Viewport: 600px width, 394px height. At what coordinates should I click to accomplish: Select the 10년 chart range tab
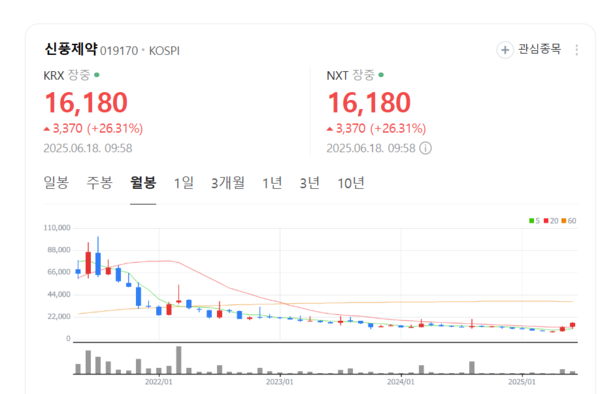[351, 183]
